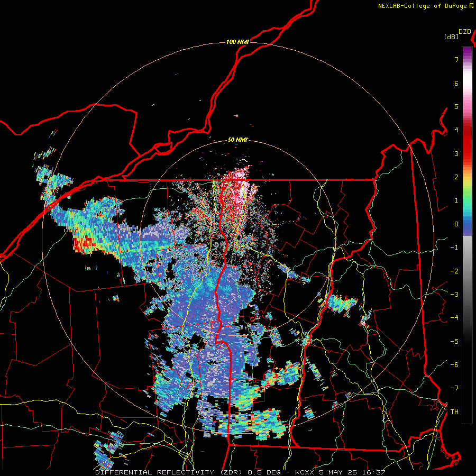Screen dimensions: 476x476
Task: Click the 7 value on the color scale
Action: click(x=456, y=59)
